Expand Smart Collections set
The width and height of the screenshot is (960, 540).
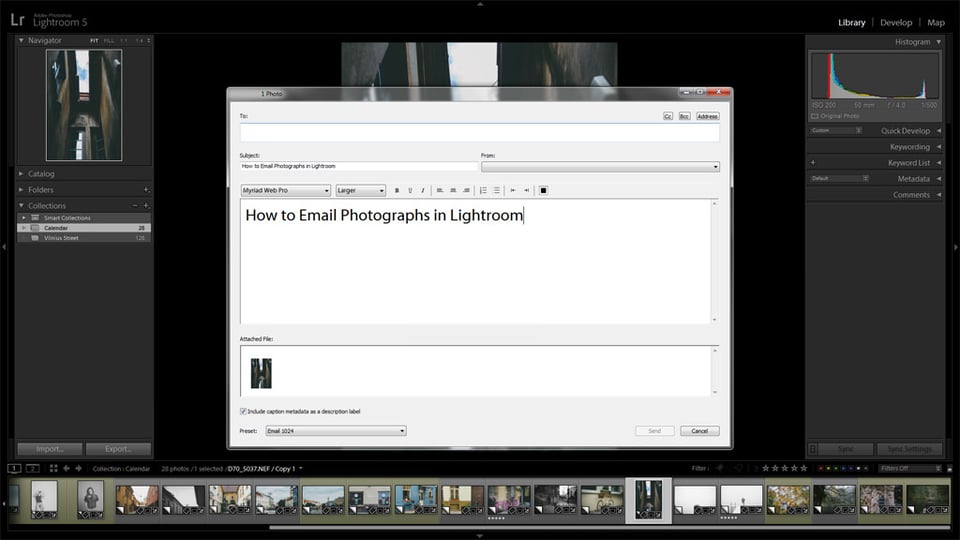click(x=24, y=218)
